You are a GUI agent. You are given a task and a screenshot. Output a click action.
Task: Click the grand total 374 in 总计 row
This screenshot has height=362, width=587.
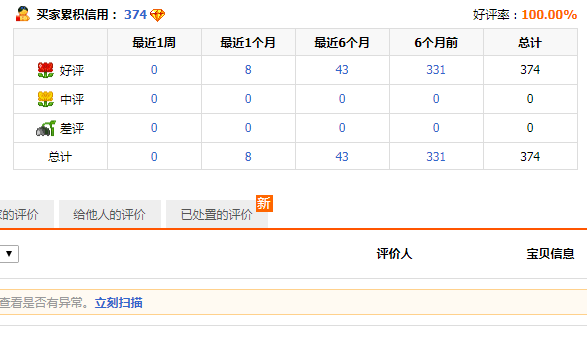530,156
